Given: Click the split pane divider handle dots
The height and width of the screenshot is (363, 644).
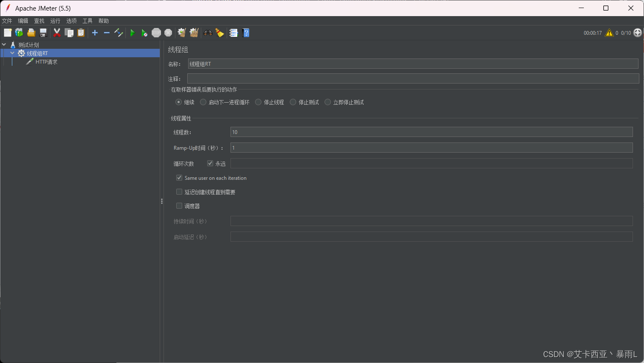Looking at the screenshot, I should tap(162, 201).
